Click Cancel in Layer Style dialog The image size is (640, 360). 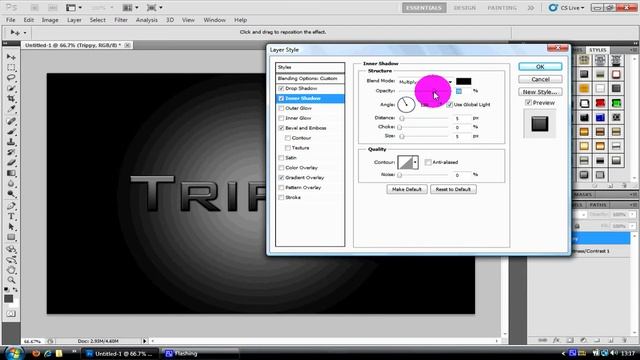click(x=540, y=79)
